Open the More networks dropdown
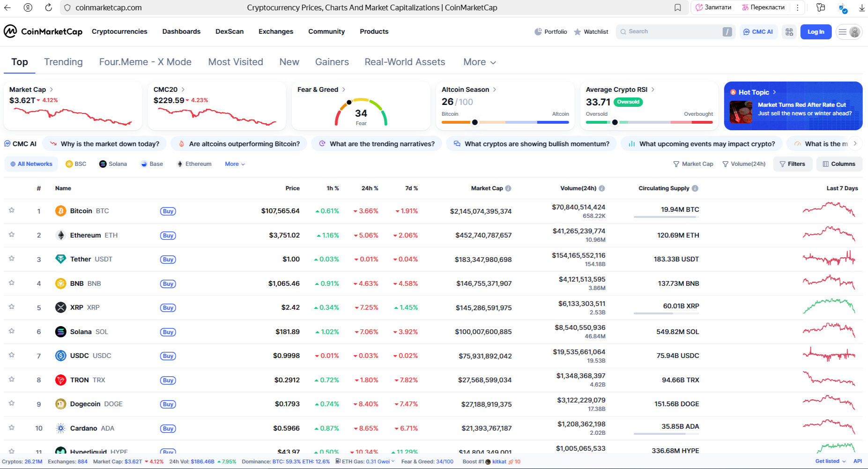This screenshot has width=868, height=469. click(x=235, y=164)
